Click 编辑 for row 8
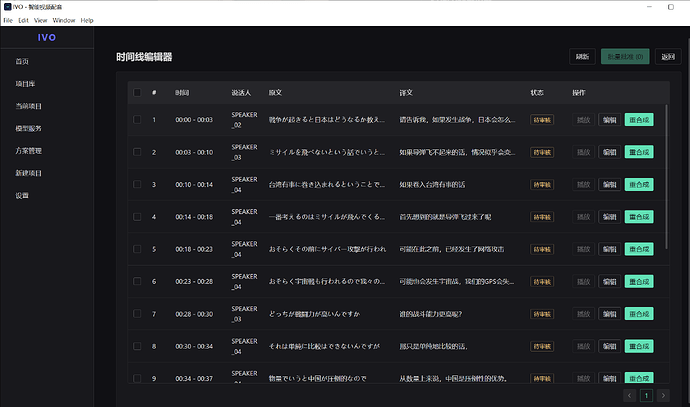690x407 pixels. [609, 346]
